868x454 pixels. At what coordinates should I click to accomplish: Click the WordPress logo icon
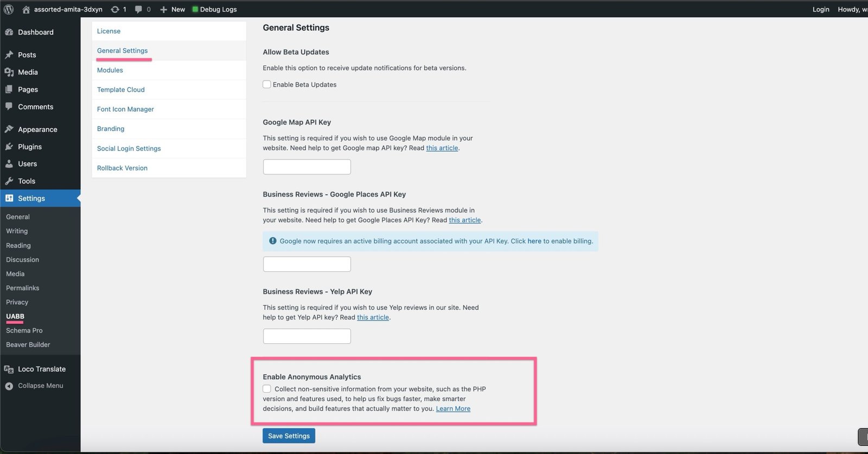pos(9,9)
